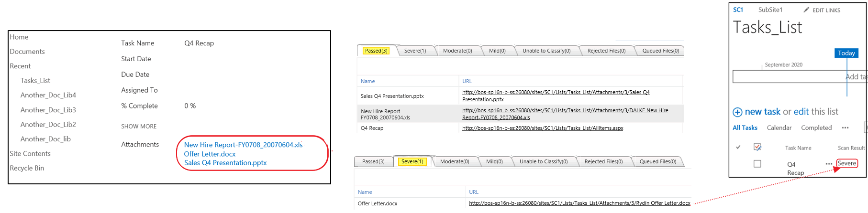Click the timeline Add tasks input box
This screenshot has width=868, height=213.
point(790,76)
